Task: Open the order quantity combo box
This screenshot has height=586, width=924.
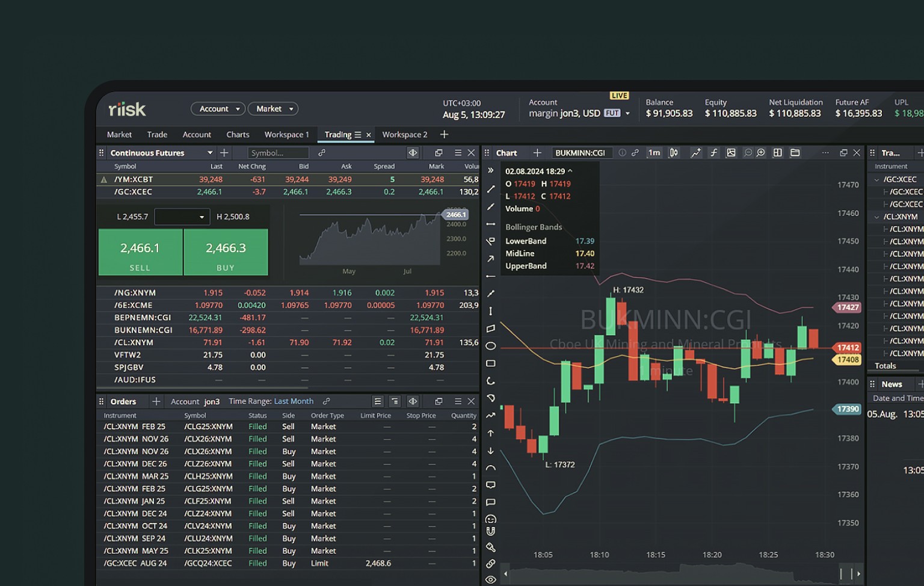Action: [x=182, y=217]
